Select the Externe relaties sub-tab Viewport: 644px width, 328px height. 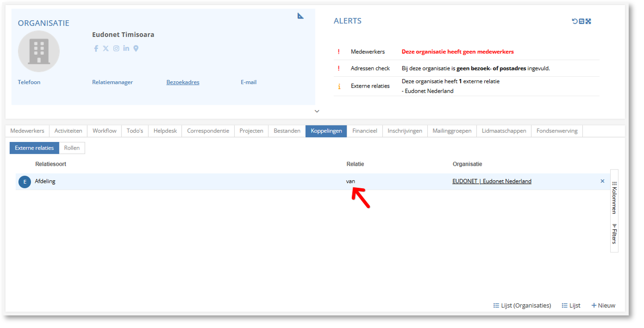pyautogui.click(x=34, y=148)
